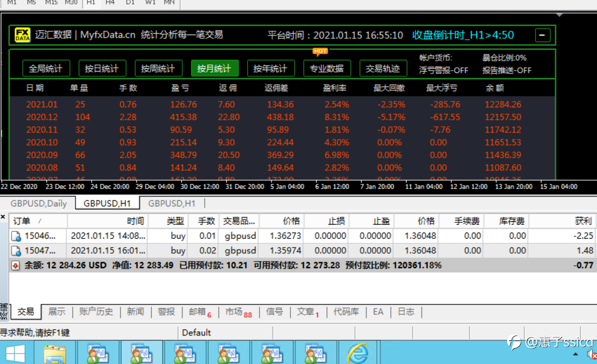Viewport: 597px width, 364px height.
Task: Select the 2020.12 monthly row
Action: (282, 117)
